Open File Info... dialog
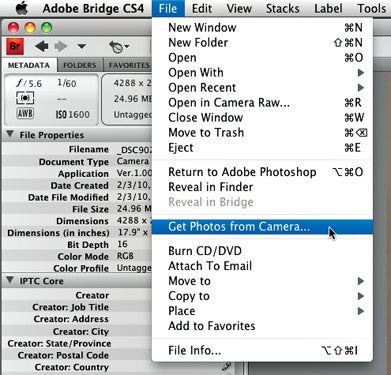Image resolution: width=391 pixels, height=375 pixels. tap(262, 350)
